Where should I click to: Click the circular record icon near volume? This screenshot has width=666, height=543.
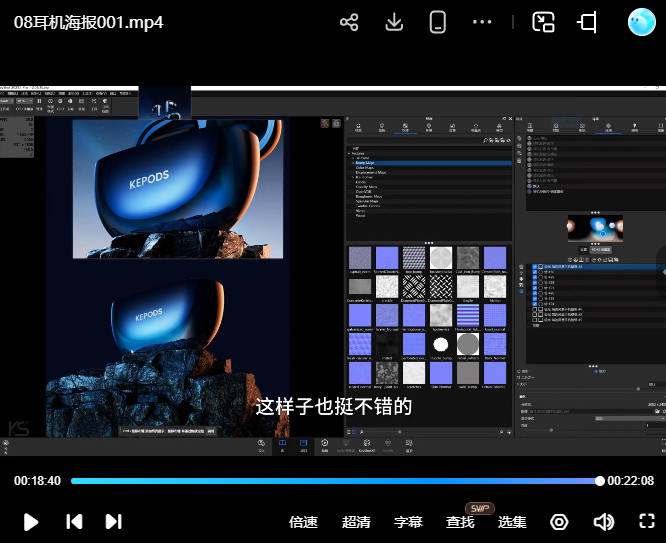[559, 522]
